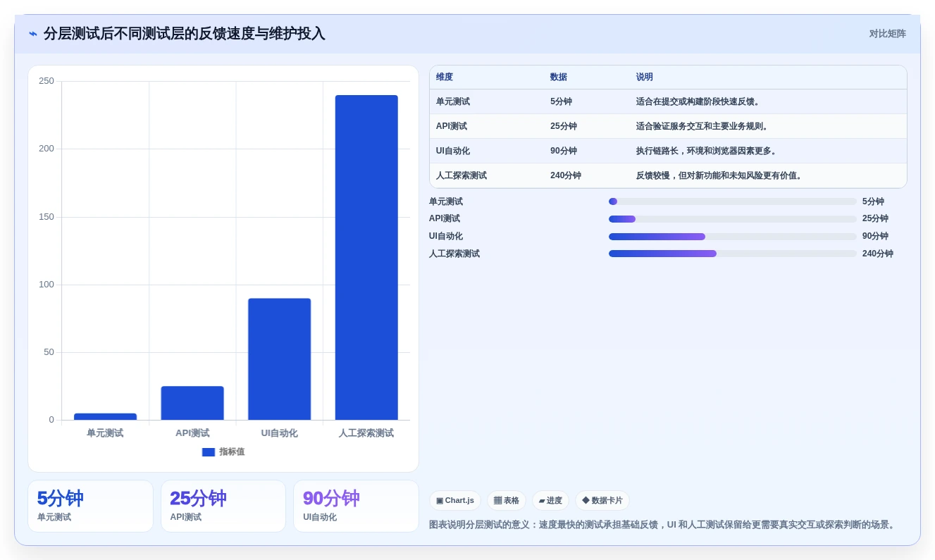Click the 表格 tag chip

coord(507,501)
